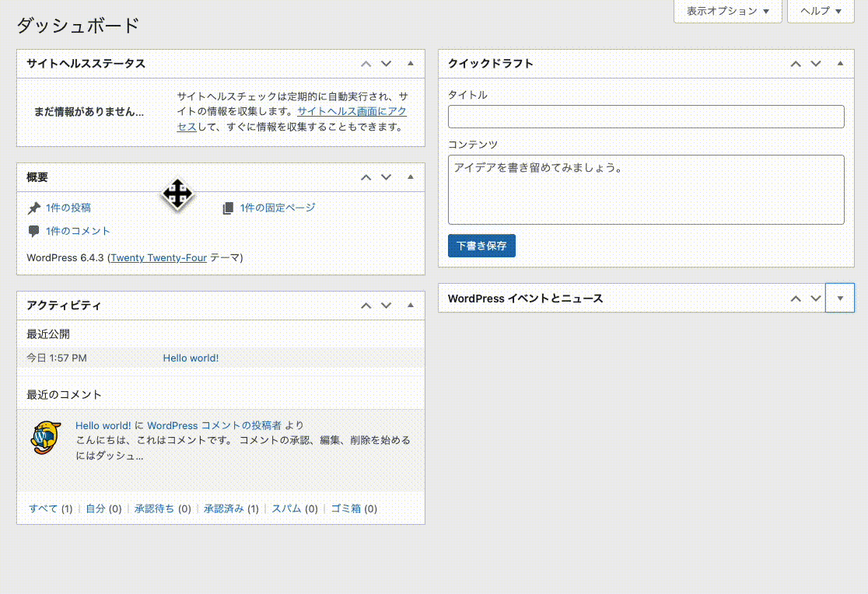
Task: Click the こんにちは、これはコメントです comment excerpt
Action: point(243,448)
